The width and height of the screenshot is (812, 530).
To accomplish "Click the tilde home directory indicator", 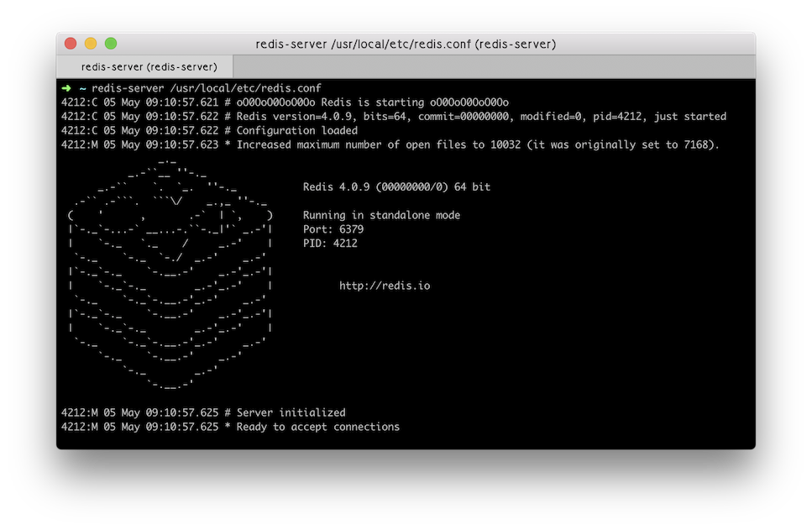I will [82, 88].
